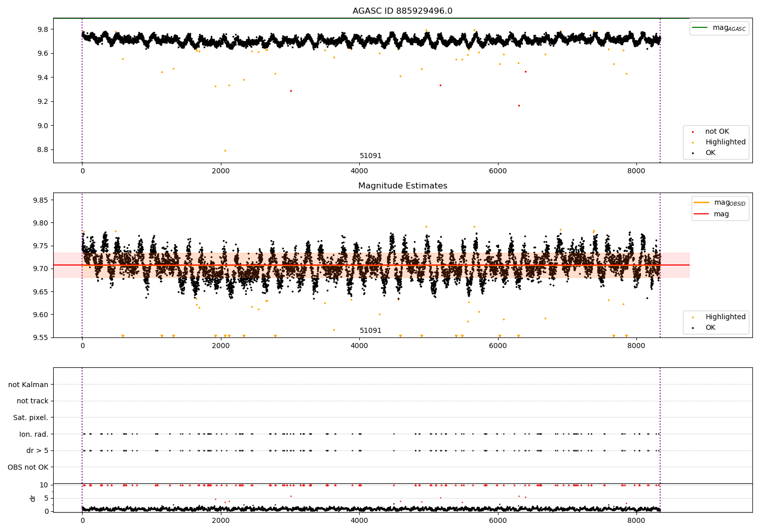
Task: Select x-tick '2000' under the top plot
Action: pyautogui.click(x=221, y=171)
